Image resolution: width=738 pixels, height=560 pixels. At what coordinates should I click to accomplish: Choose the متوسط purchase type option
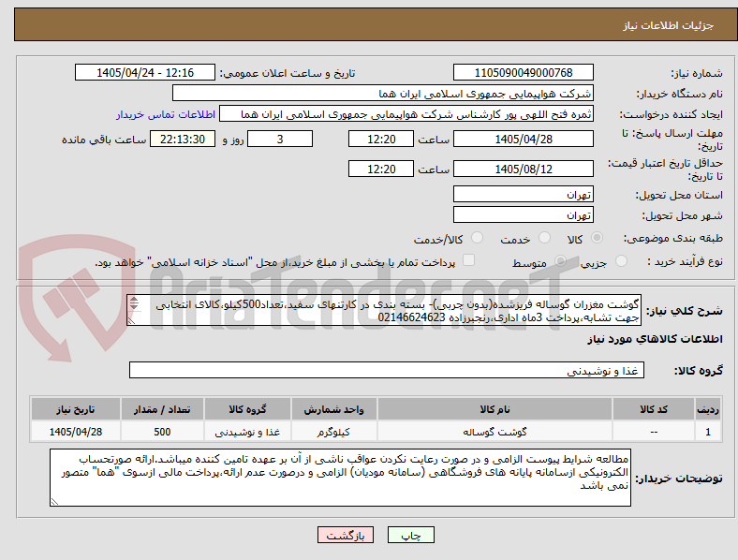[x=560, y=260]
